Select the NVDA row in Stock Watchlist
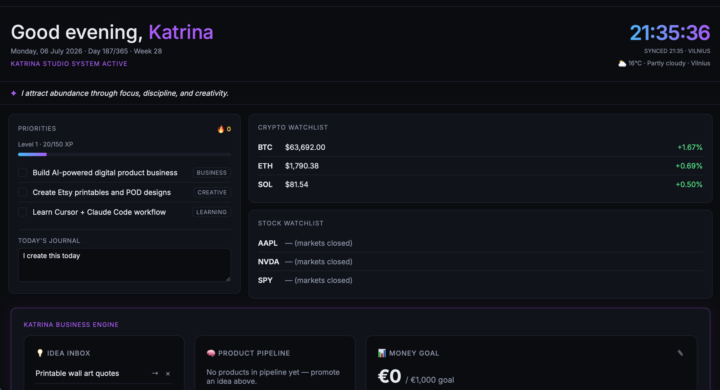720x390 pixels. (480, 262)
